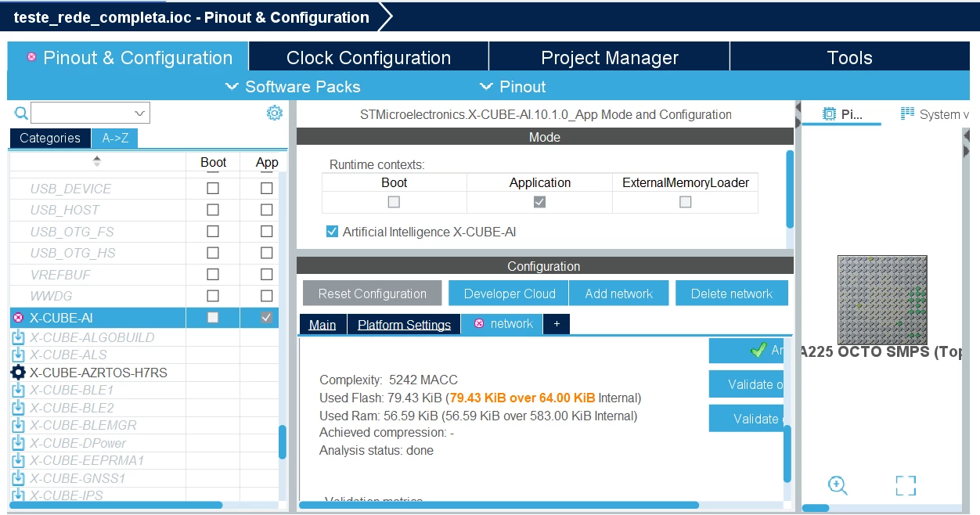This screenshot has width=980, height=515.
Task: Click the horizontal scrollbar under peripheral list
Action: (x=116, y=506)
